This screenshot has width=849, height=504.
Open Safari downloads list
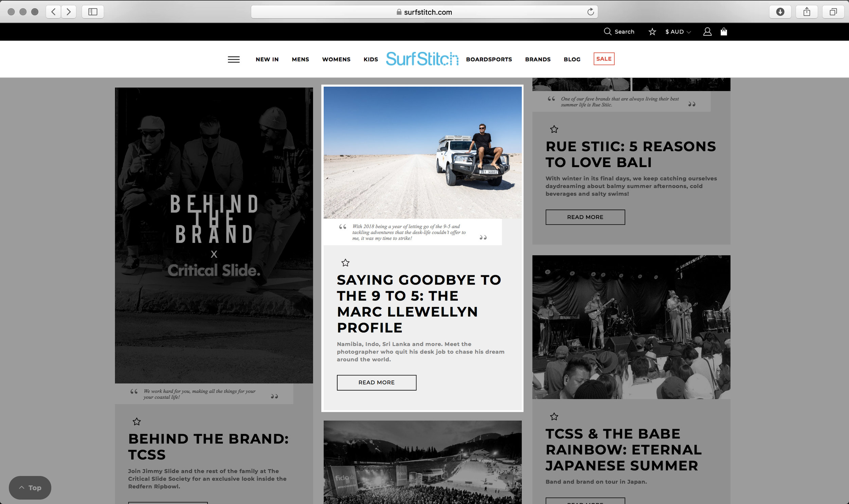tap(780, 12)
